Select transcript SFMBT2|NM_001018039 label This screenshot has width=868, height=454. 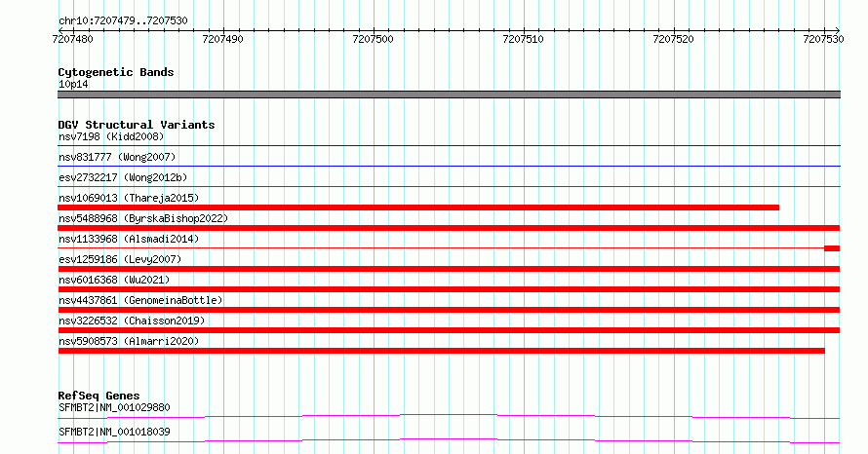coord(114,432)
